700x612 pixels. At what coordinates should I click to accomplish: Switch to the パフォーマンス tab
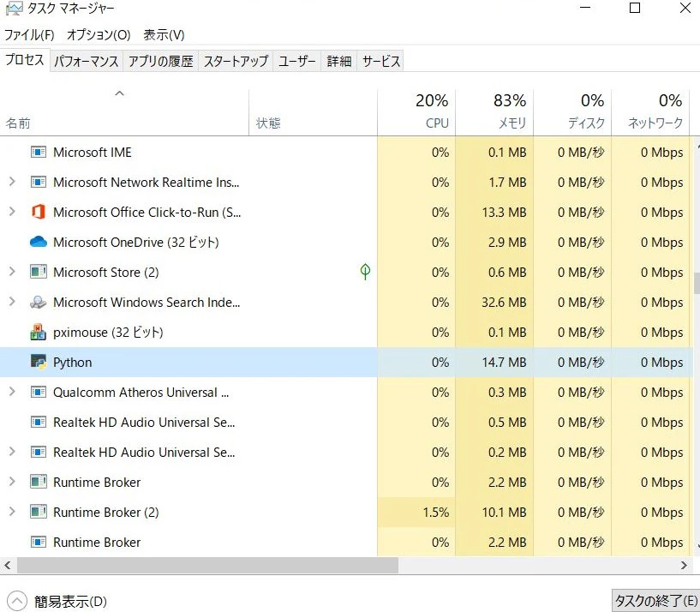[87, 61]
